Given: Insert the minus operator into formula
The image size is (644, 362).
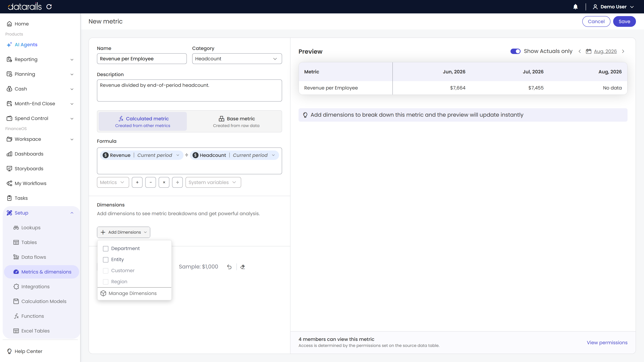Looking at the screenshot, I should click(x=150, y=182).
